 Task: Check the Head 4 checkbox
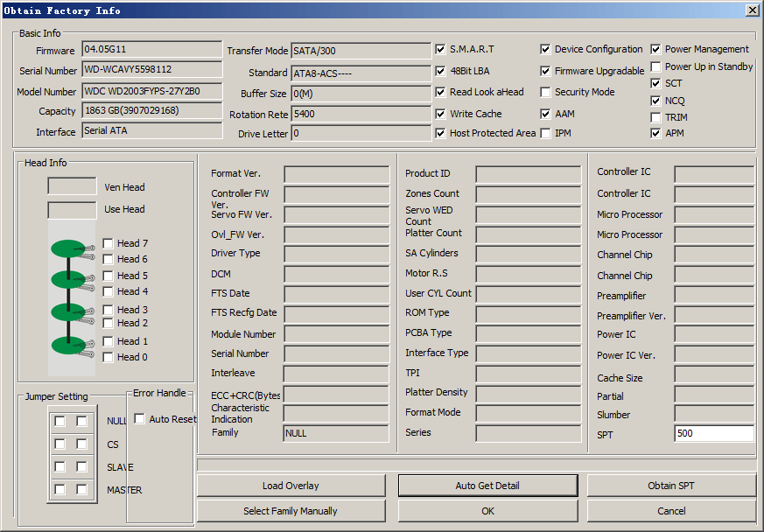click(109, 291)
